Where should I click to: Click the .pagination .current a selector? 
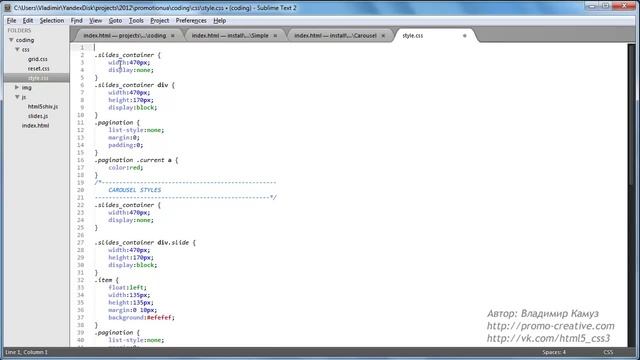pyautogui.click(x=133, y=160)
